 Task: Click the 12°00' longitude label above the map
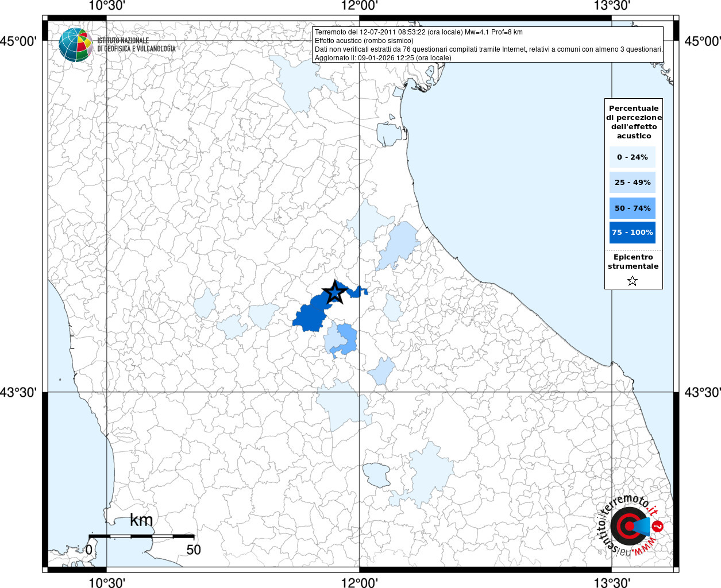(360, 6)
